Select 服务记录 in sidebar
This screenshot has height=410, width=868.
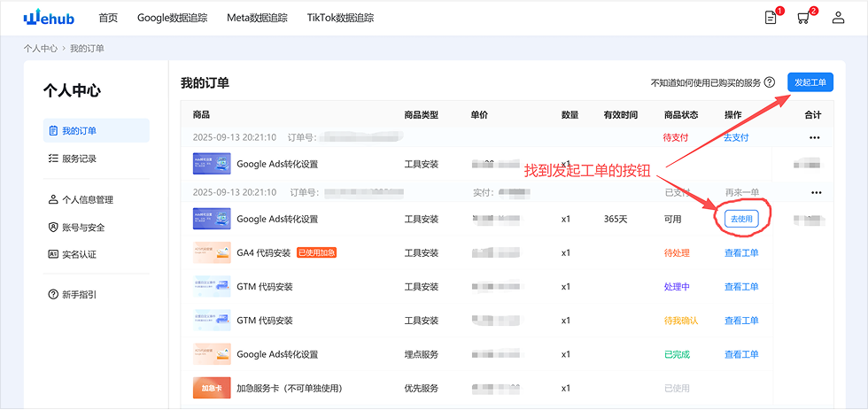[79, 159]
